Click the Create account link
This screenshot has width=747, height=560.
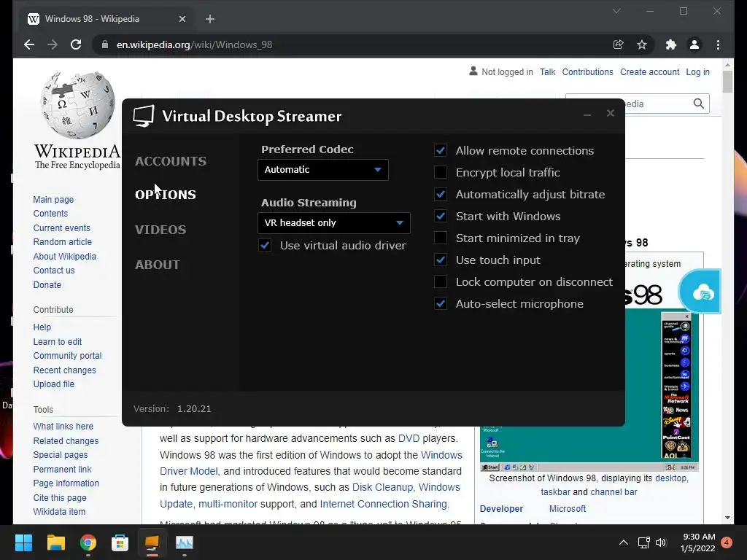click(x=650, y=72)
